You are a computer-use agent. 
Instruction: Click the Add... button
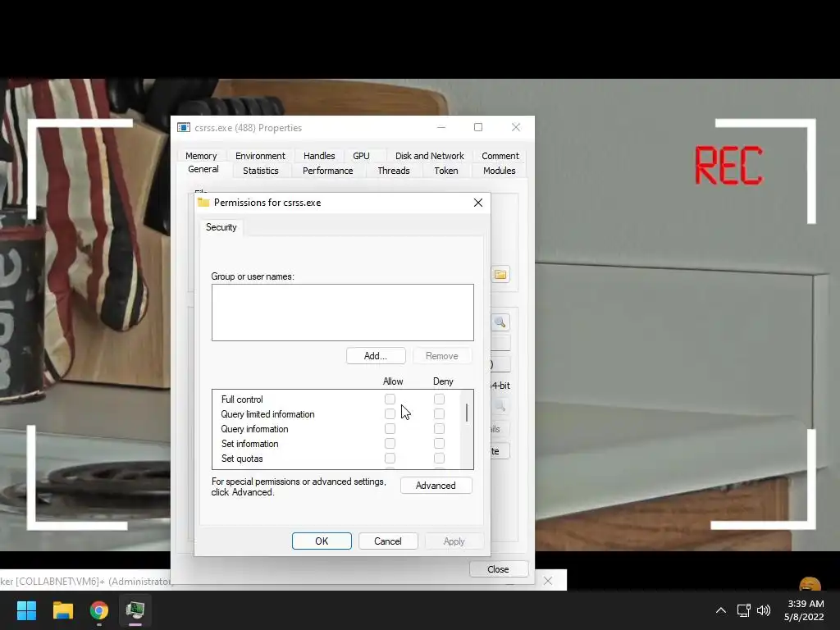[376, 356]
